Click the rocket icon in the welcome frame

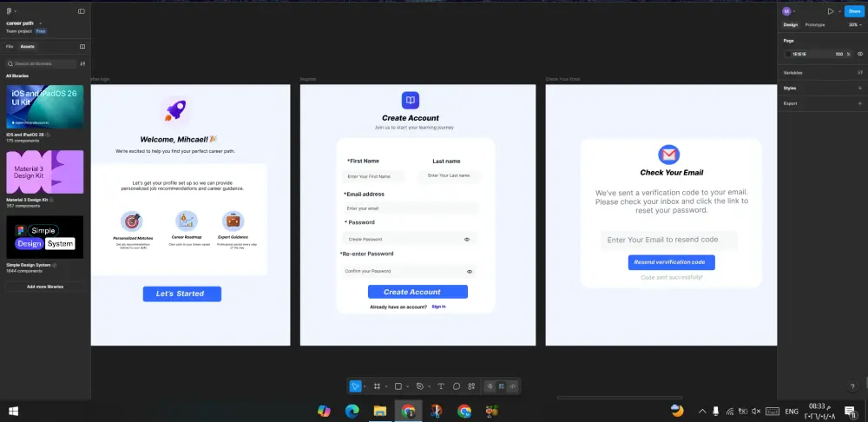pos(175,110)
